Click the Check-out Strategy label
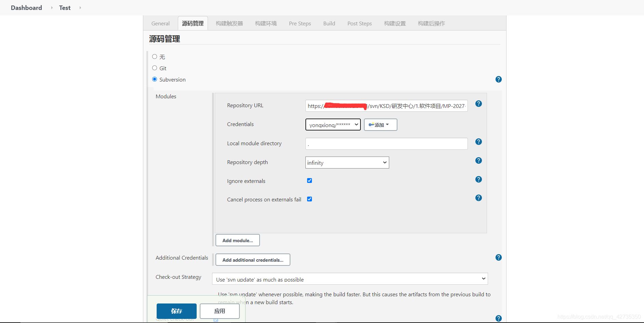Viewport: 644px width, 323px height. tap(178, 277)
